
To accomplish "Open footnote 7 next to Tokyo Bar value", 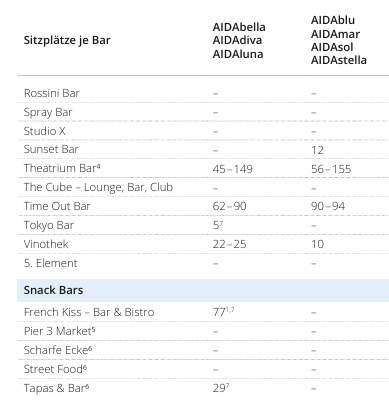I will pos(221,223).
